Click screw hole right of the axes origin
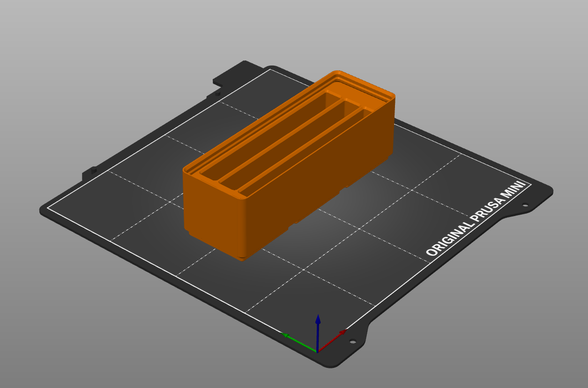This screenshot has width=588, height=388. [353, 342]
